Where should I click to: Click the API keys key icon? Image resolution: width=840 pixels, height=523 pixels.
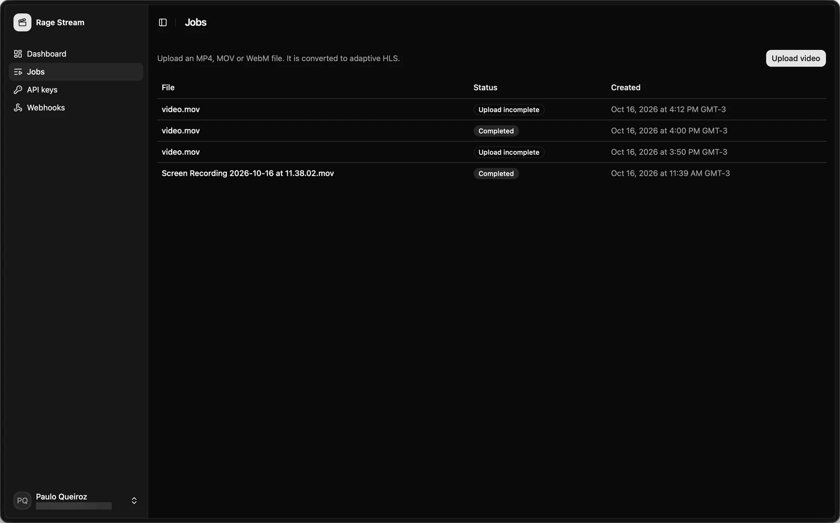pos(18,90)
